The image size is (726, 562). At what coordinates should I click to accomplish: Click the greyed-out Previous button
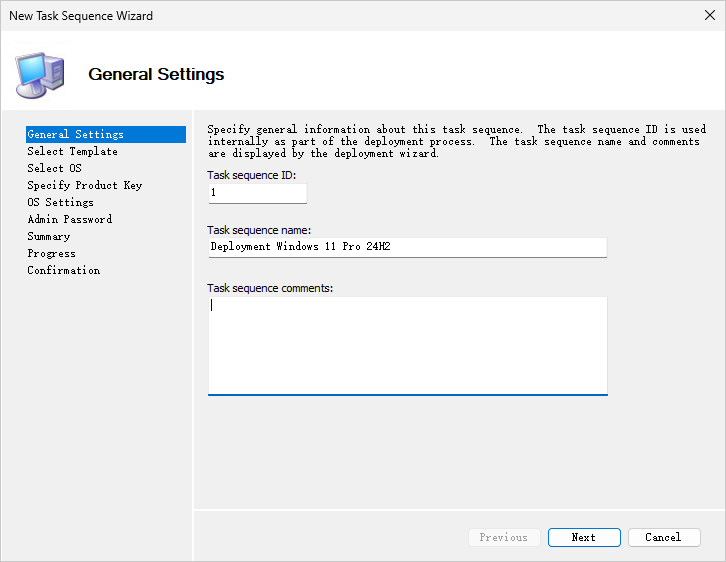coord(504,537)
